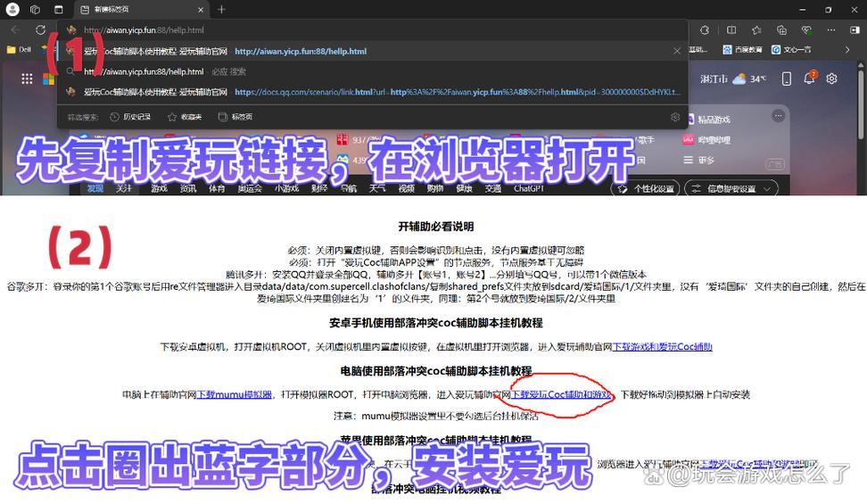
Task: Select the 新建标签页 browser tab
Action: tap(142, 10)
